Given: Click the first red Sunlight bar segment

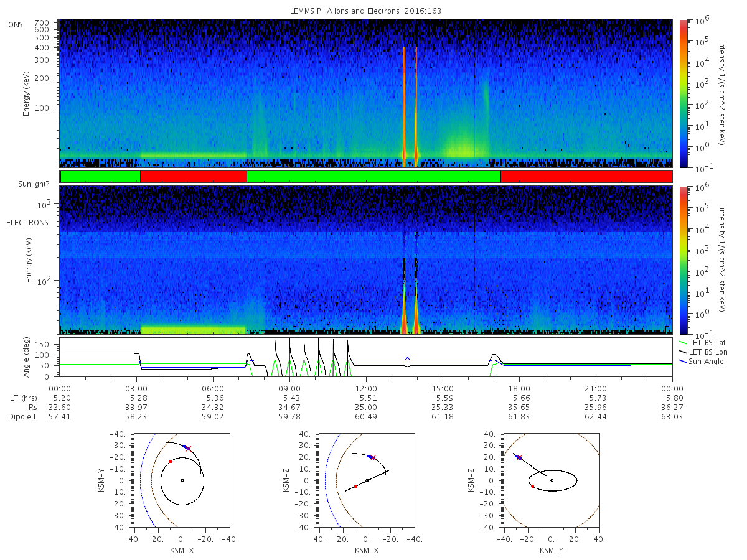Looking at the screenshot, I should [x=194, y=177].
